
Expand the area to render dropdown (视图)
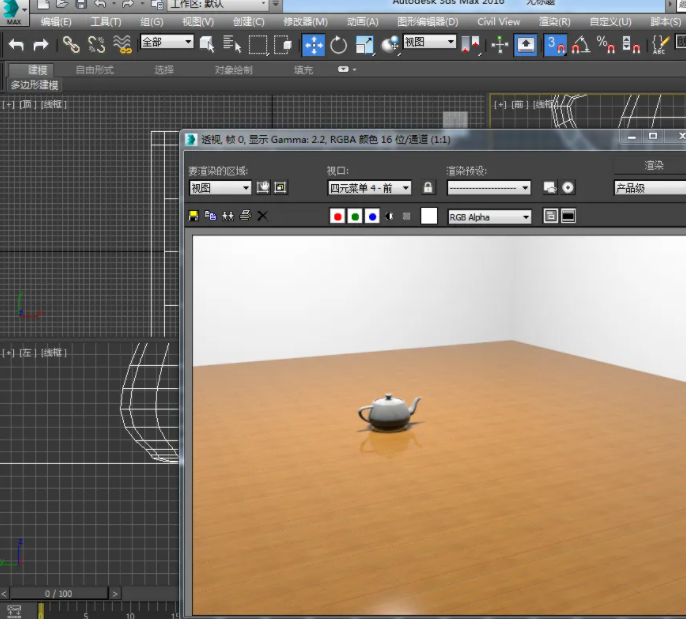(x=220, y=188)
